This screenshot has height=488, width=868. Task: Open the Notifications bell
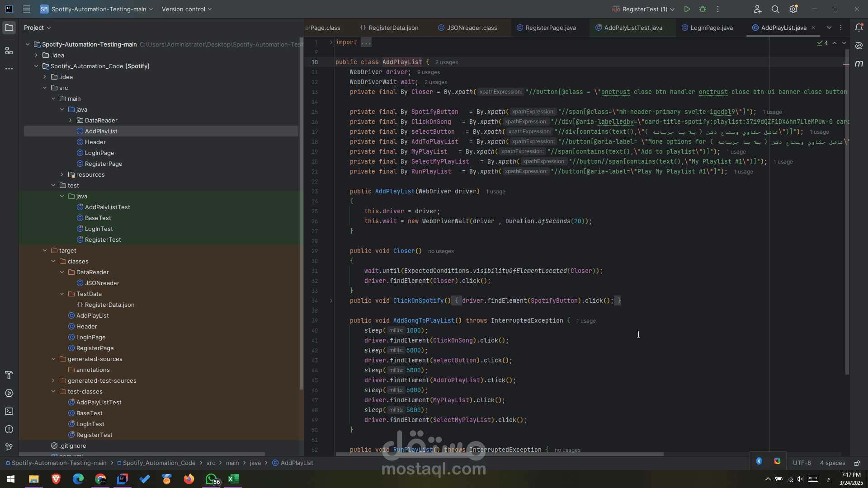[x=859, y=28]
